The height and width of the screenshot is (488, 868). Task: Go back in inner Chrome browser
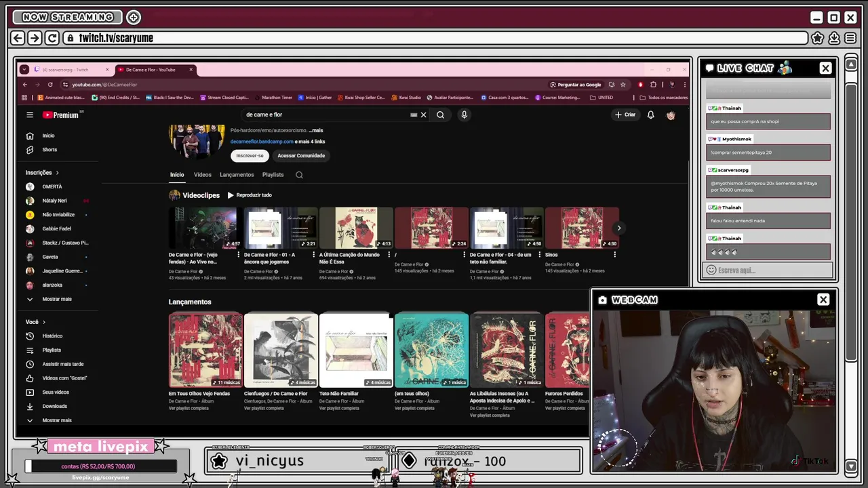point(25,85)
